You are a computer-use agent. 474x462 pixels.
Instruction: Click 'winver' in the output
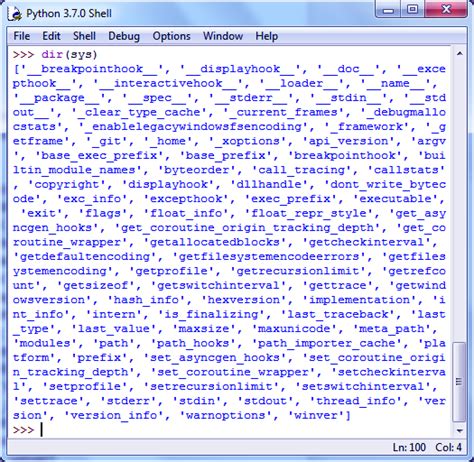click(x=316, y=416)
